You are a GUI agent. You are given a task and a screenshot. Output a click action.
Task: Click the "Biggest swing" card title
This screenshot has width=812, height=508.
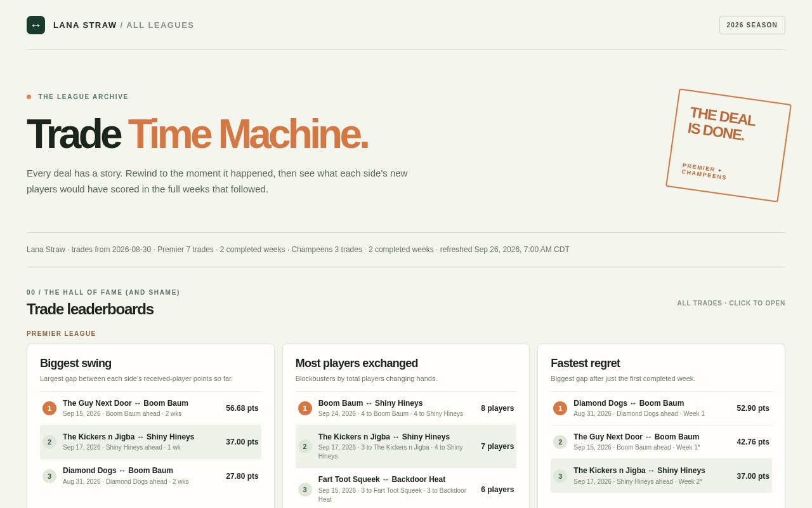click(x=75, y=363)
